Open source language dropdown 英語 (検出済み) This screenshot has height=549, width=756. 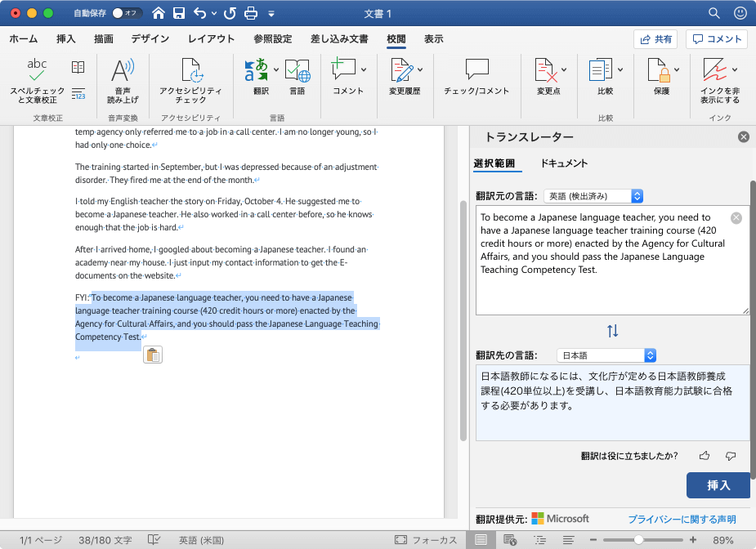pyautogui.click(x=593, y=196)
